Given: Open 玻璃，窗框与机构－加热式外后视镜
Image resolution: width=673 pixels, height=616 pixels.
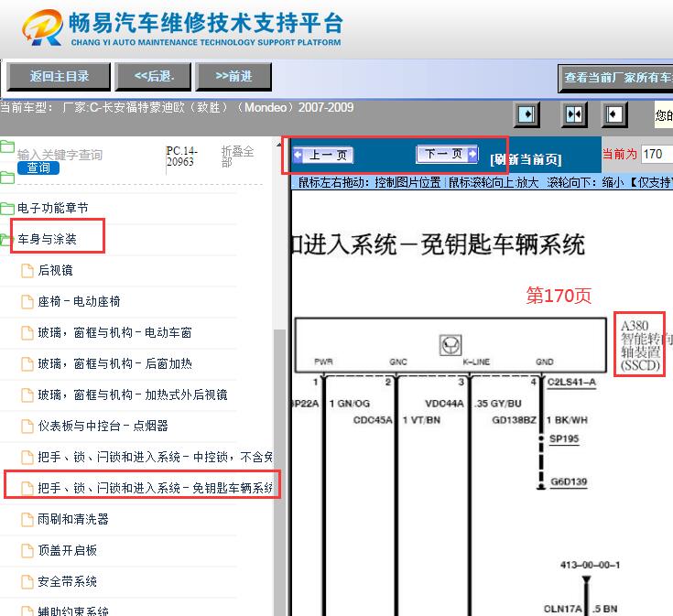Looking at the screenshot, I should click(133, 394).
